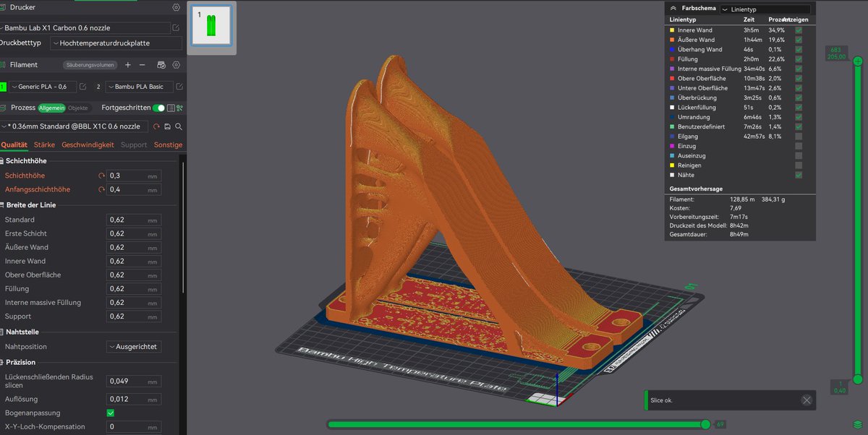
Task: Uncheck Bogenanpassung checkbox
Action: 111,413
